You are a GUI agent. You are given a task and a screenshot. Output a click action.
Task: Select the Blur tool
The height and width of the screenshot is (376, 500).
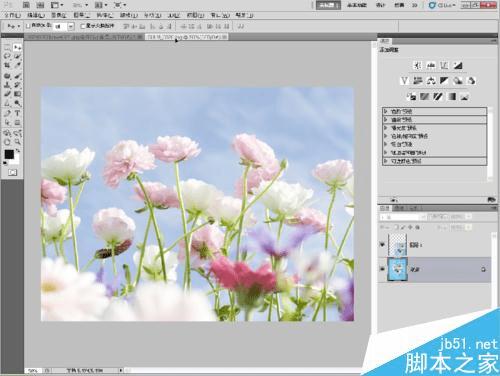coord(7,102)
